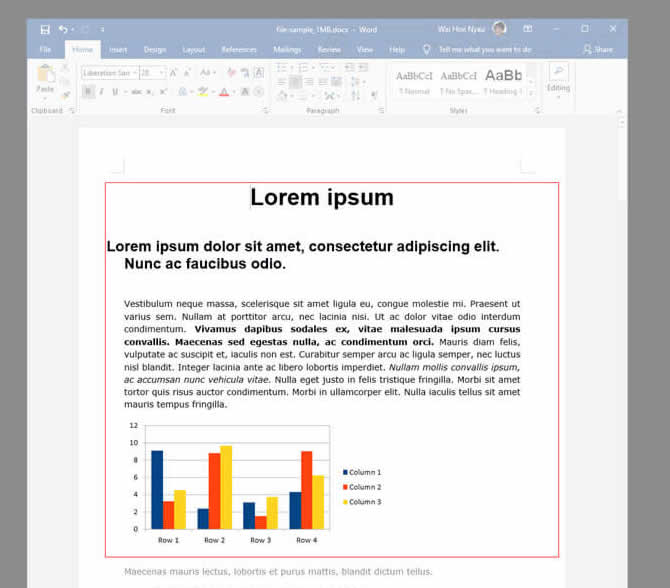Decrease font size with Shrink Font icon

click(187, 73)
